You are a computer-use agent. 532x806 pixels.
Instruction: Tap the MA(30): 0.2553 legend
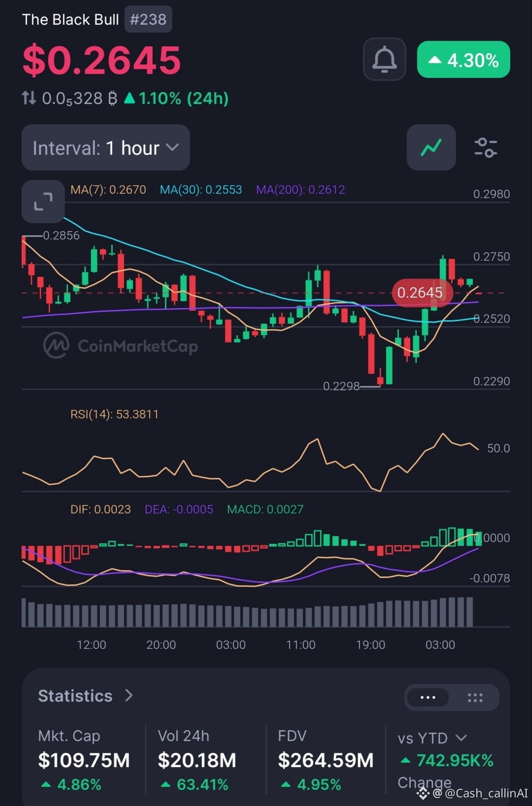(x=201, y=190)
